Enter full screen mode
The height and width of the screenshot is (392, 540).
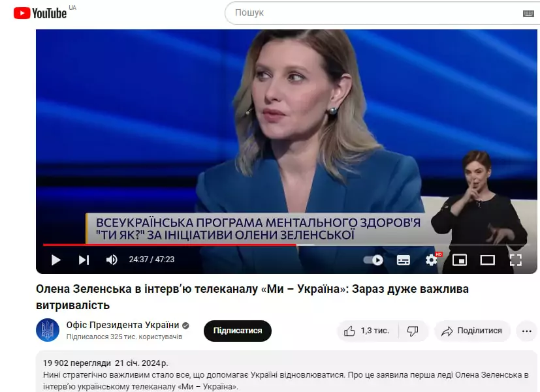515,260
